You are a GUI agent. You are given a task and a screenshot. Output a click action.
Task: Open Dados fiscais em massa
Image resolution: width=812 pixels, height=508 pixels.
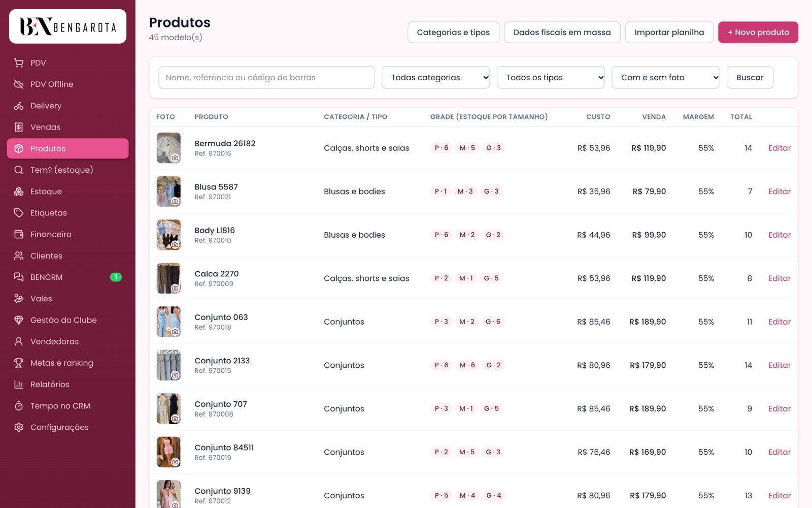[x=562, y=32]
